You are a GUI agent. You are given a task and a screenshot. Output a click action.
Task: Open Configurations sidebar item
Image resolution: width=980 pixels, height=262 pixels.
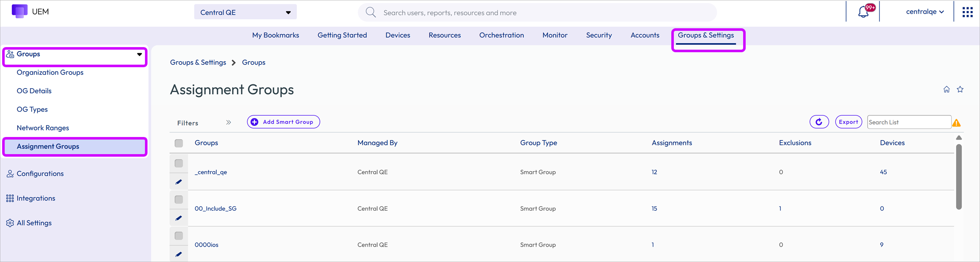pyautogui.click(x=40, y=173)
